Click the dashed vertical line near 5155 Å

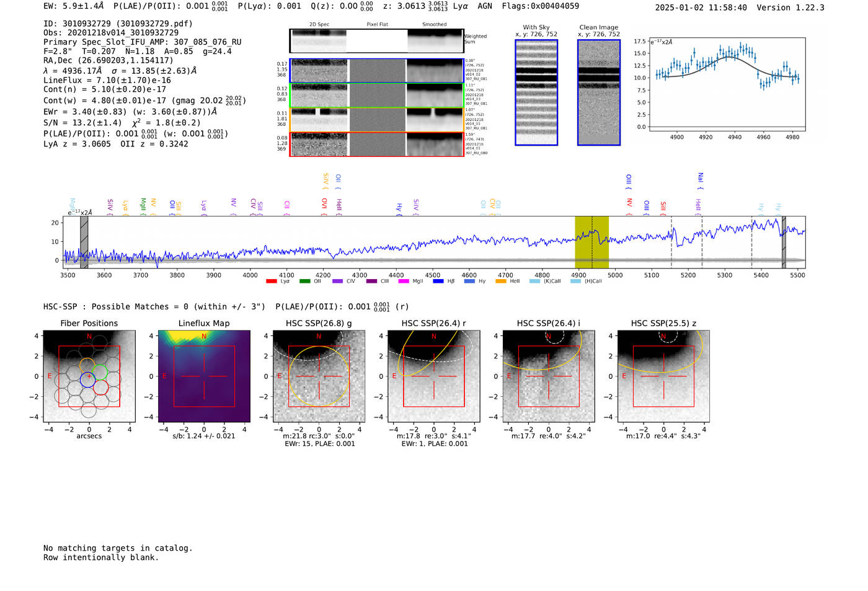671,242
